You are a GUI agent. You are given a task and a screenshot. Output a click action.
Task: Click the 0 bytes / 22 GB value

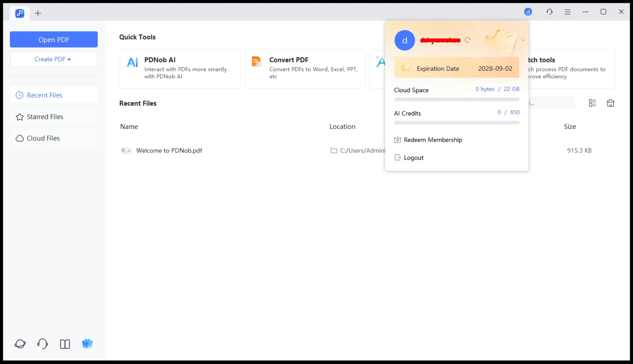click(x=498, y=89)
